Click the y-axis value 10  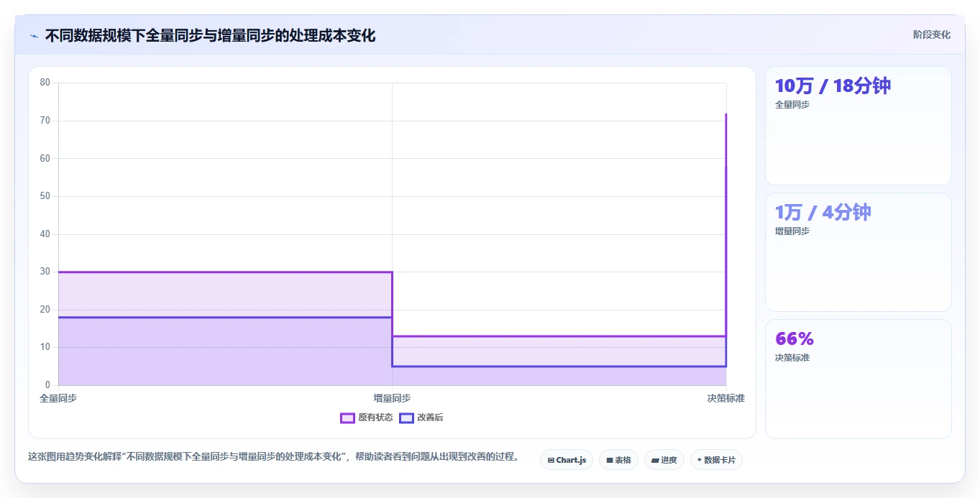click(x=45, y=347)
